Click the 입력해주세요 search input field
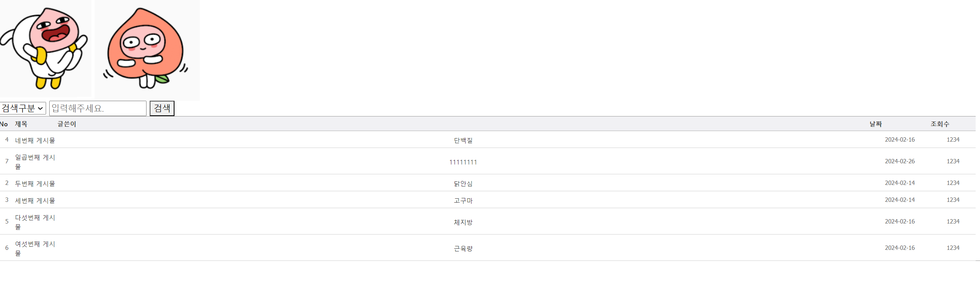Screen dimensions: 980x290 pos(97,108)
